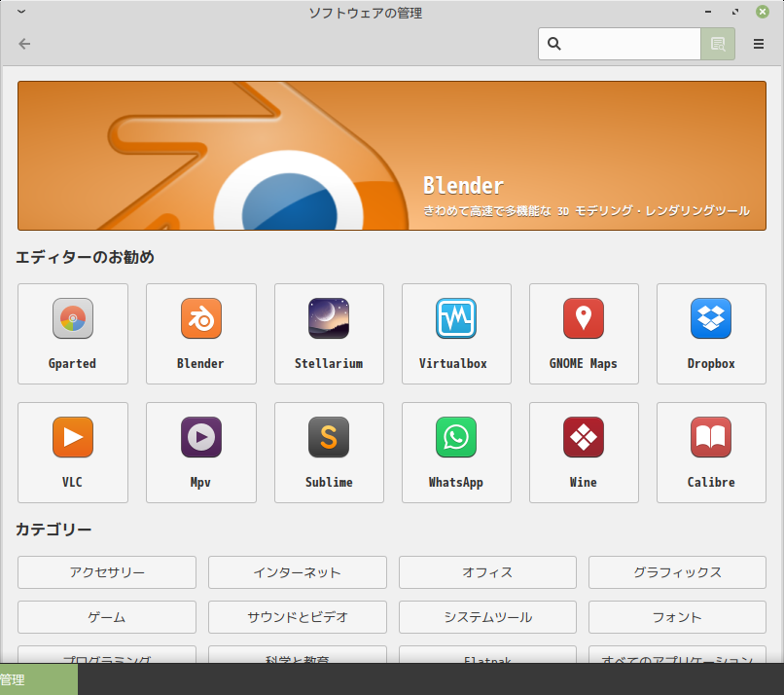The width and height of the screenshot is (784, 695).
Task: Select the オフィス category
Action: click(x=487, y=572)
